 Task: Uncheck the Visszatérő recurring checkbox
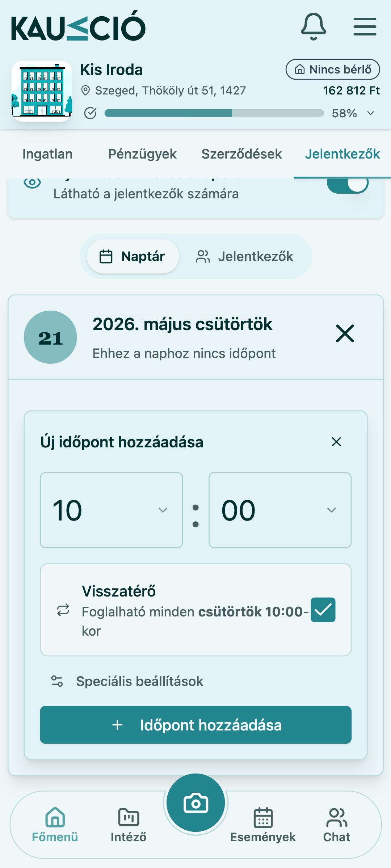coord(323,610)
